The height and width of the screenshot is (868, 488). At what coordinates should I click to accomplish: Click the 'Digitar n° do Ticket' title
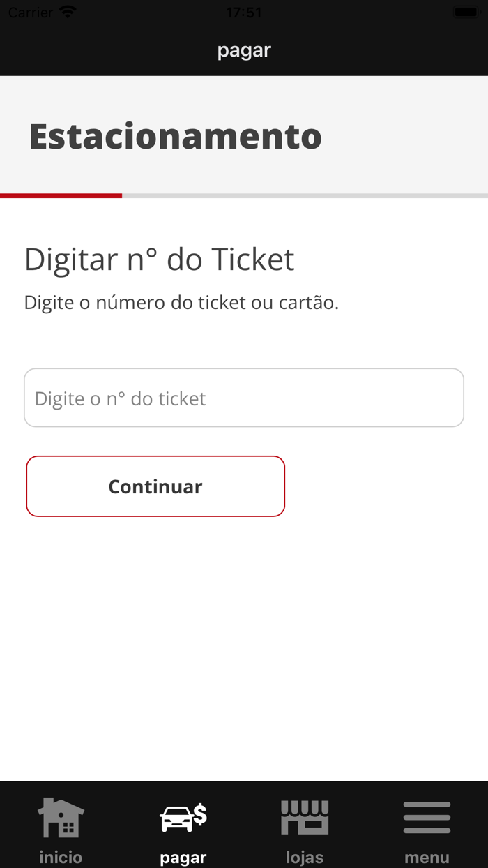[160, 260]
